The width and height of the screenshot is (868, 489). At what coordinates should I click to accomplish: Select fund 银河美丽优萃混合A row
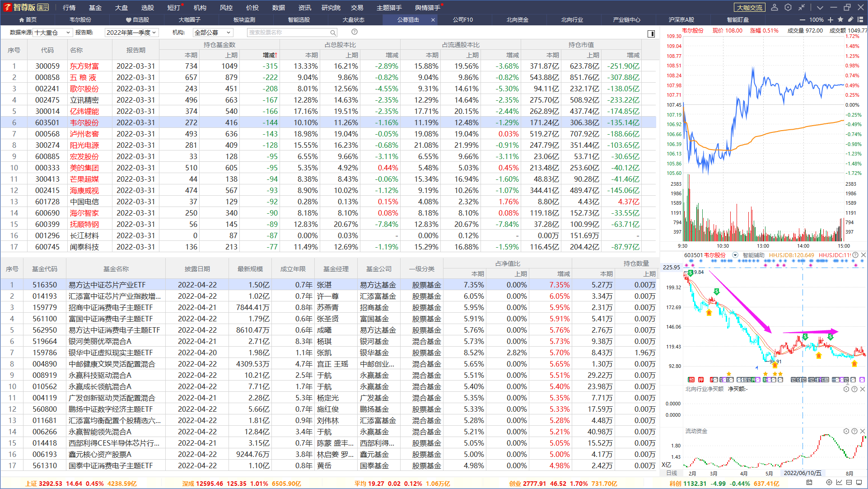[328, 341]
